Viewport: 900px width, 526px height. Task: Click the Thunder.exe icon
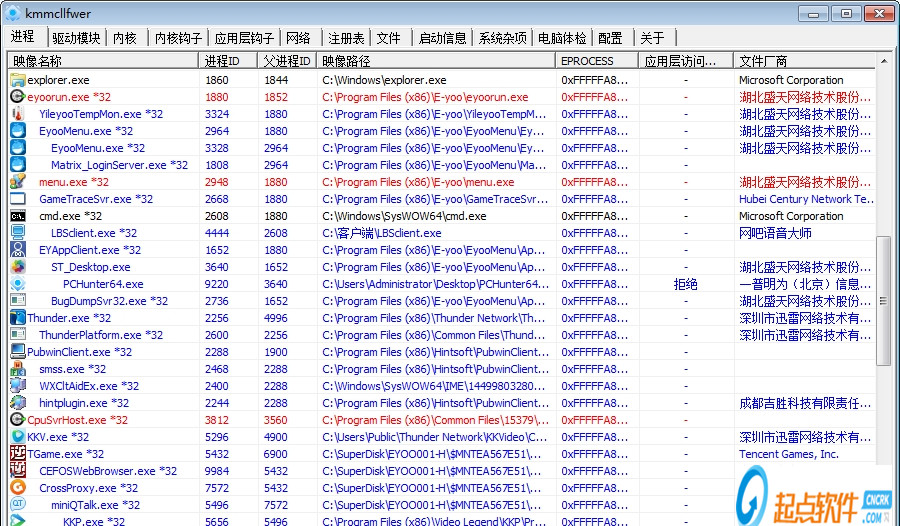click(18, 318)
